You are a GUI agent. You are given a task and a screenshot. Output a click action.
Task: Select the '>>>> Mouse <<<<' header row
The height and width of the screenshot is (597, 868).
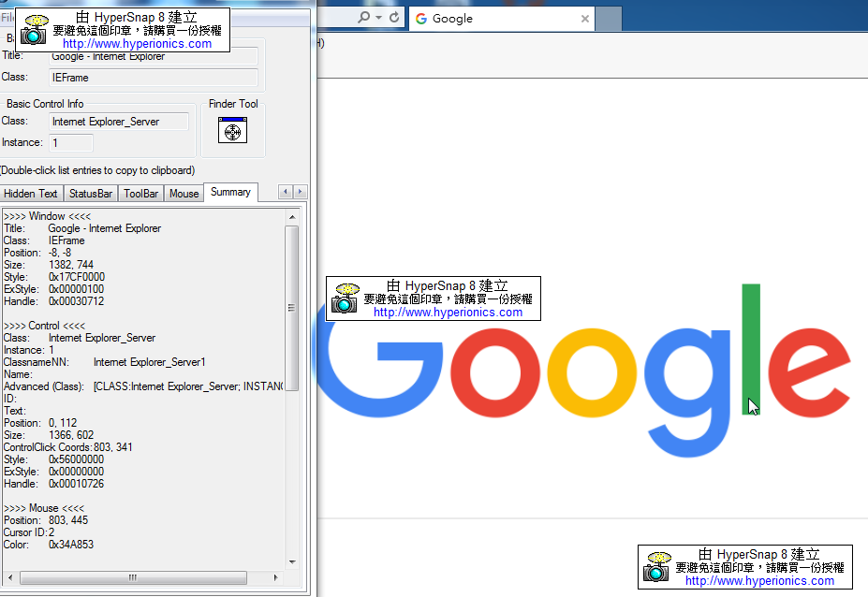pos(44,508)
